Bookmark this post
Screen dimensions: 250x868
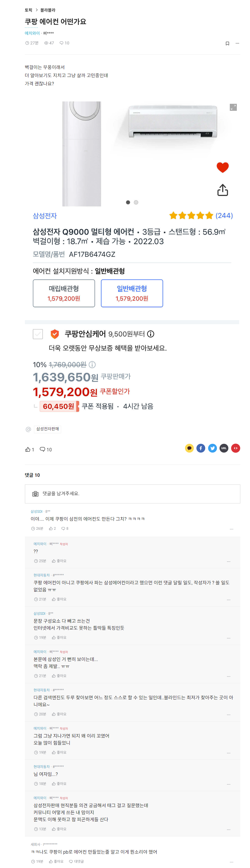click(x=227, y=44)
